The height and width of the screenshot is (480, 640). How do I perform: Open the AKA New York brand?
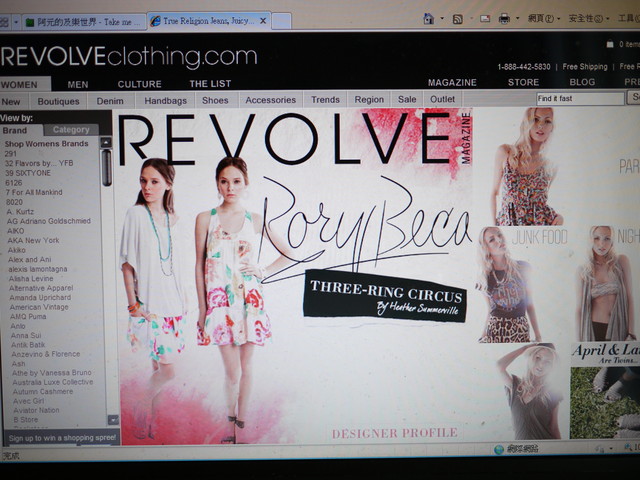click(33, 240)
